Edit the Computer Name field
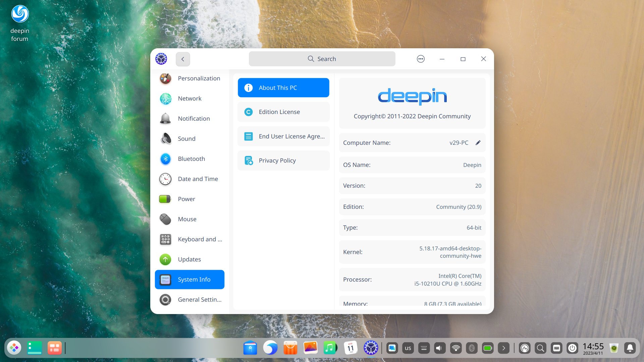The width and height of the screenshot is (644, 362). [x=478, y=142]
